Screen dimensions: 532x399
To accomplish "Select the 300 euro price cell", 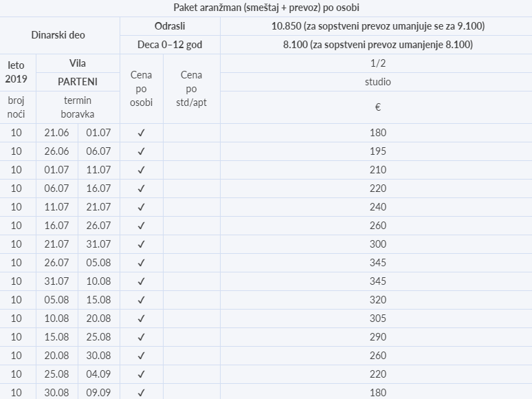I will tap(377, 244).
